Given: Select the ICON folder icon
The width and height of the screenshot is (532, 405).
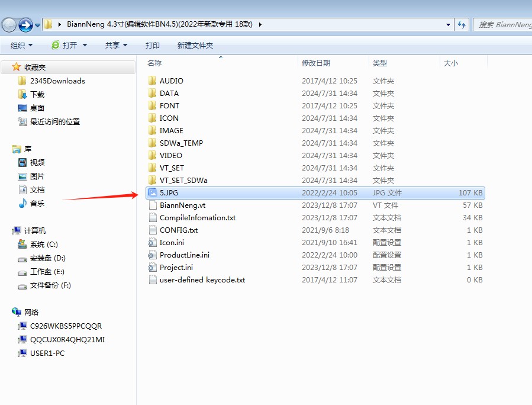Looking at the screenshot, I should tap(152, 118).
